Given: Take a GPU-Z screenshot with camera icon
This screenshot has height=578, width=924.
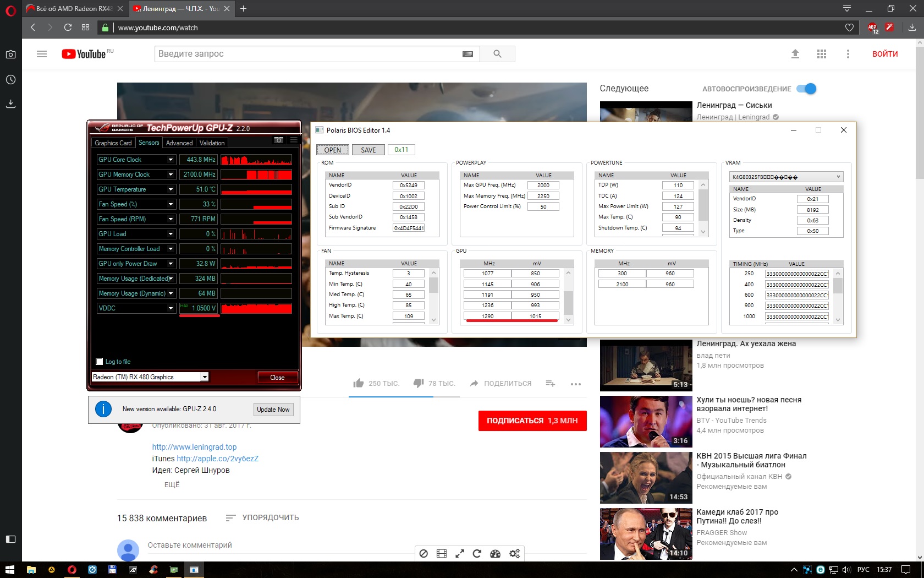Looking at the screenshot, I should 279,140.
